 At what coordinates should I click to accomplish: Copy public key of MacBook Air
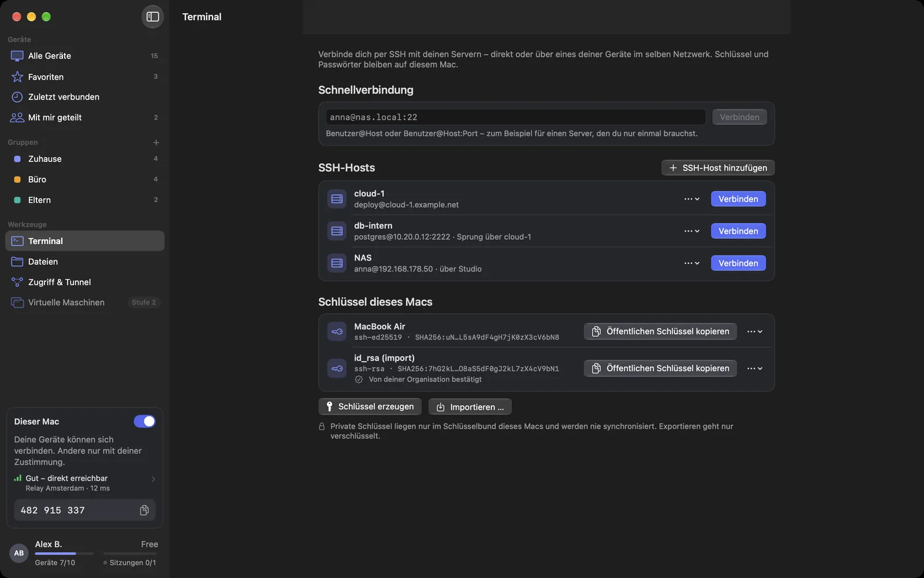(x=660, y=331)
